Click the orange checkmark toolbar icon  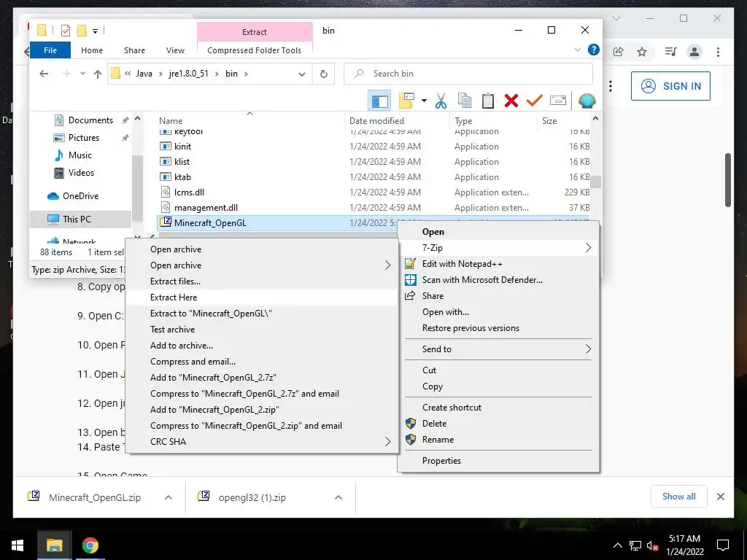click(x=535, y=101)
